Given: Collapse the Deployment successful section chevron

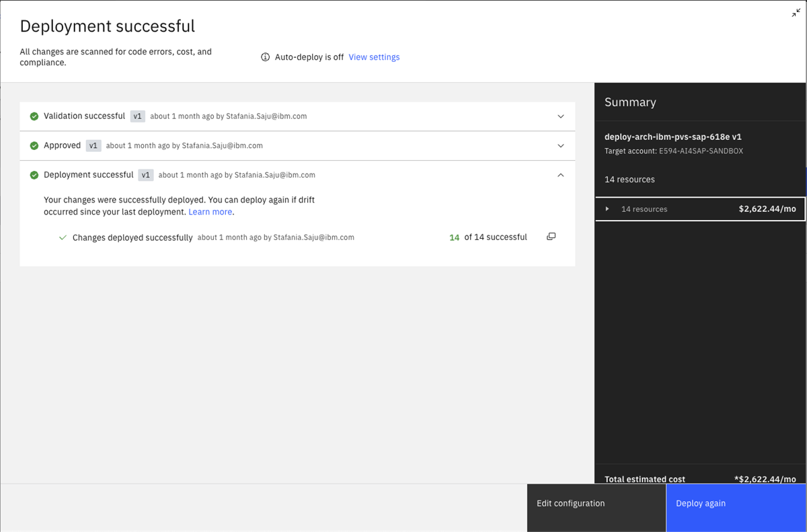Looking at the screenshot, I should 561,175.
